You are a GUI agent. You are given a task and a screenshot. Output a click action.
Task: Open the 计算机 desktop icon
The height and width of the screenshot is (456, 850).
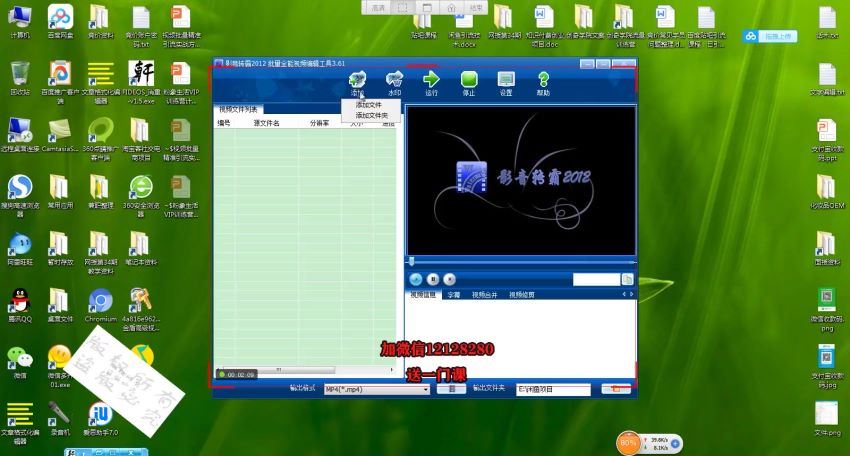[20, 22]
